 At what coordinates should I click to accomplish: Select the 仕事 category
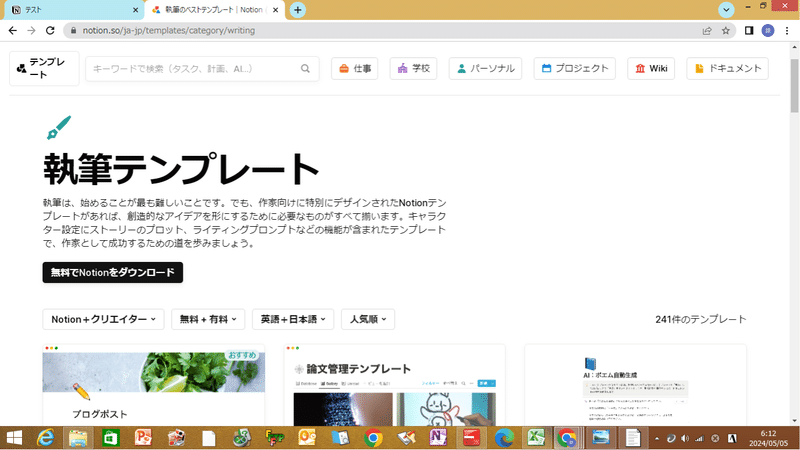click(x=355, y=68)
